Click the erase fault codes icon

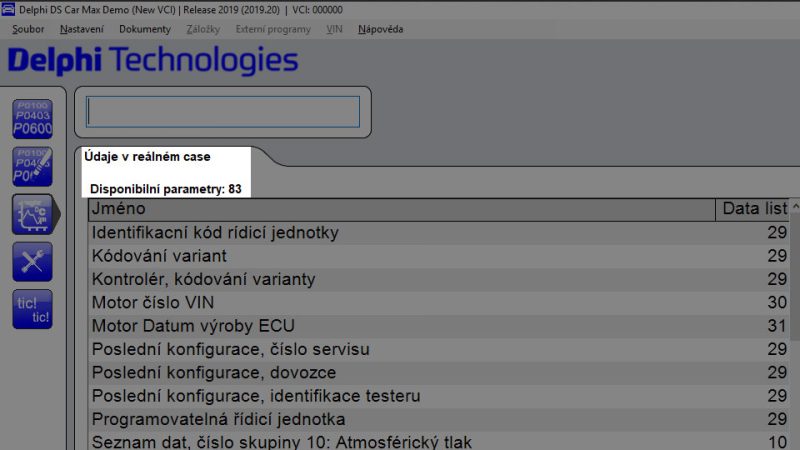pos(32,166)
